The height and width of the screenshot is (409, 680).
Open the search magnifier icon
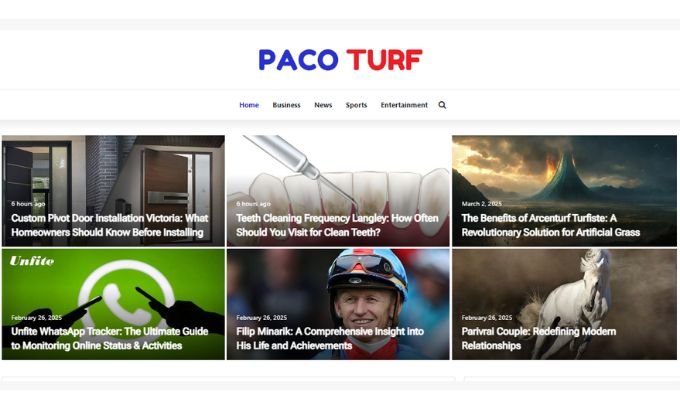[x=442, y=105]
